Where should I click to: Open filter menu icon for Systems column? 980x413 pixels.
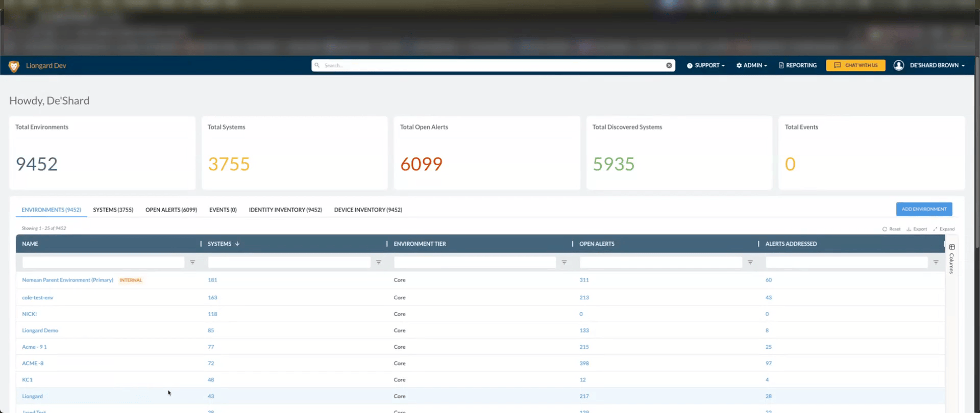(378, 262)
